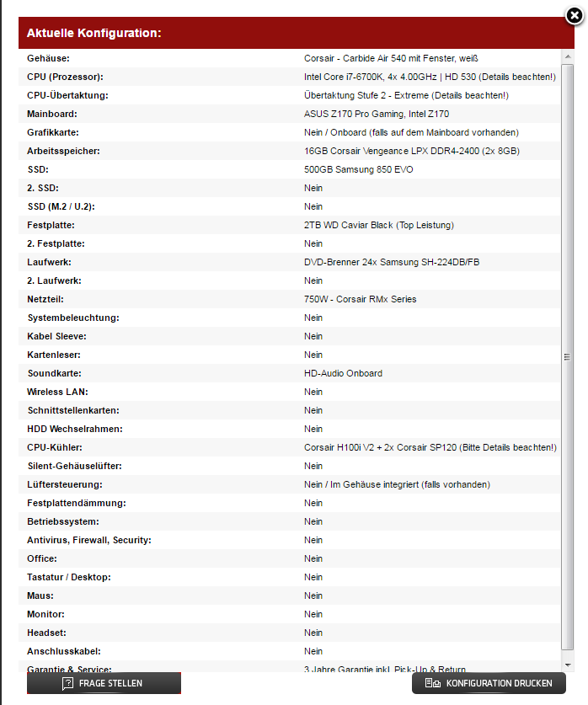The image size is (588, 705).
Task: Click the 'Netzteil:' label
Action: click(45, 299)
